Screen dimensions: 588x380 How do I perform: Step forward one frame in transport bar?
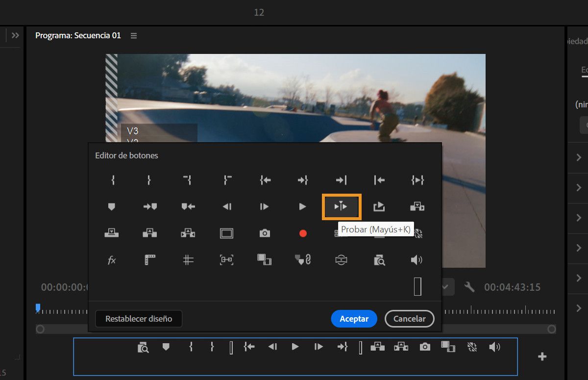tap(318, 347)
